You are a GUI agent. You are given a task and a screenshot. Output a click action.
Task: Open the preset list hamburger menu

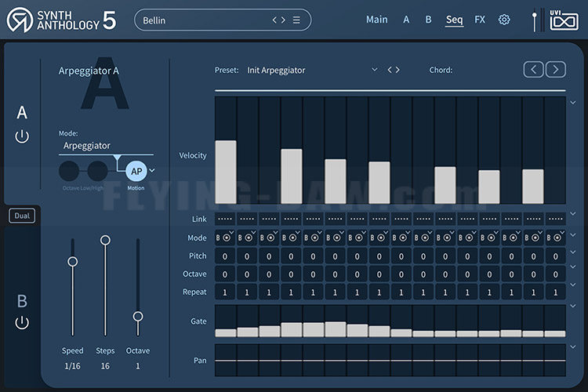[296, 20]
